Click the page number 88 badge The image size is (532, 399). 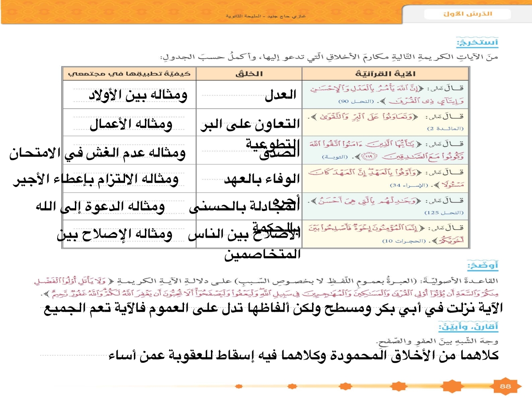coord(505,386)
